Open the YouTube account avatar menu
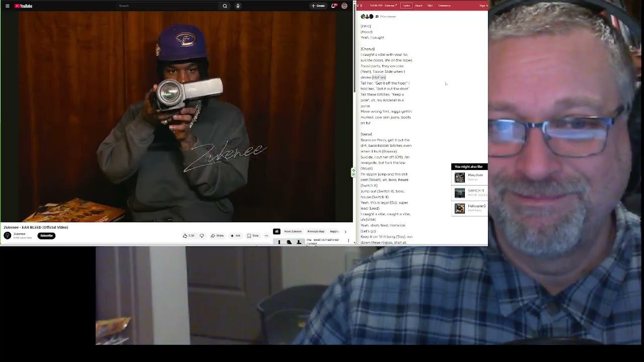 tap(344, 6)
